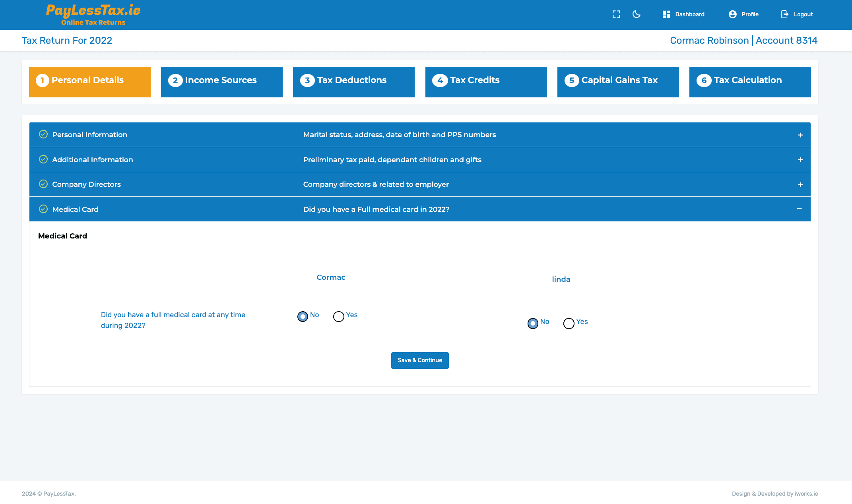Viewport: 852px width, 504px height.
Task: Click step number 6 circle
Action: (704, 80)
